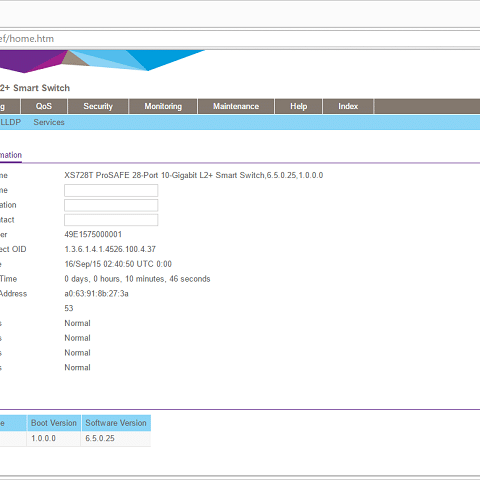Switch to the Monitoring tab
The image size is (480, 480).
point(163,106)
